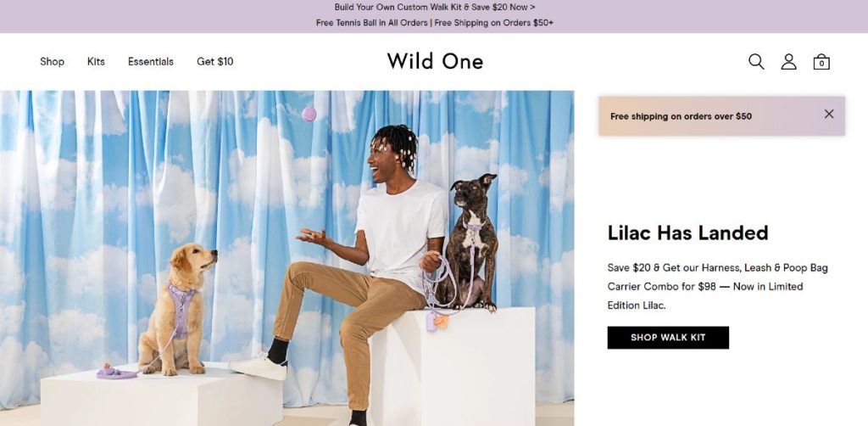This screenshot has width=868, height=426.
Task: Click the golden retriever puppy in hero image
Action: point(176,309)
